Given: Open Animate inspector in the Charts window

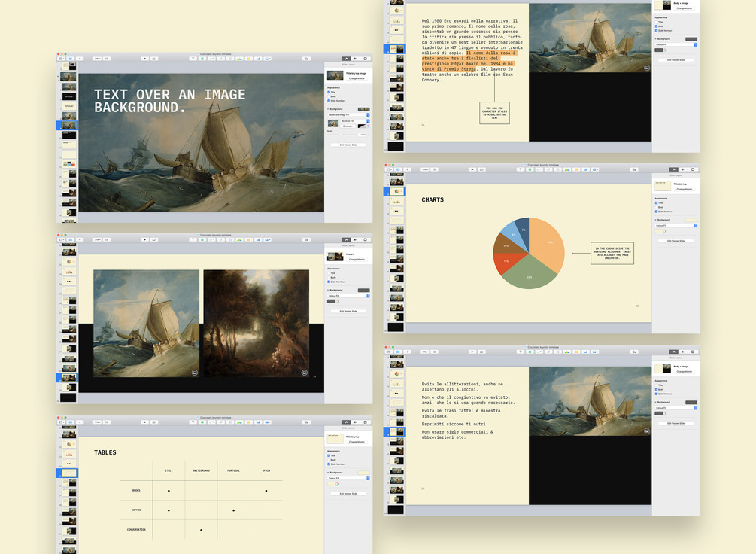Looking at the screenshot, I should click(x=683, y=169).
